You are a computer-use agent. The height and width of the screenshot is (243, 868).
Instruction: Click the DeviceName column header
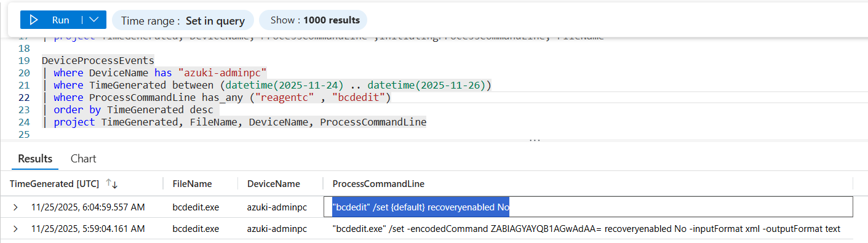point(273,184)
